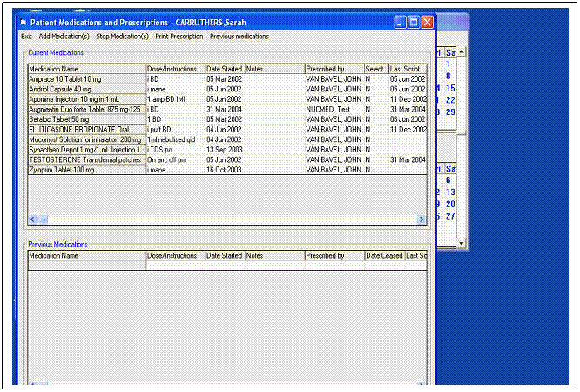Viewport: 580px width, 392px height.
Task: Close the Patient Medications and Prescriptions window
Action: (427, 21)
